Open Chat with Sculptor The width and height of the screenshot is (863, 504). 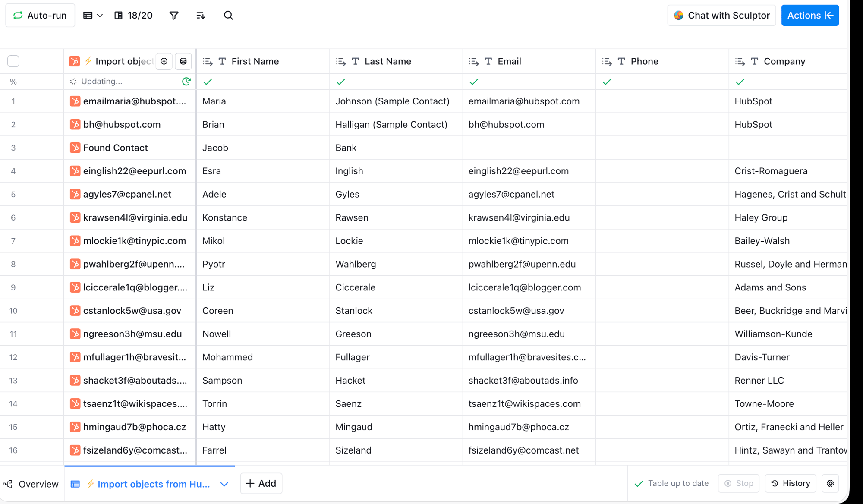721,16
